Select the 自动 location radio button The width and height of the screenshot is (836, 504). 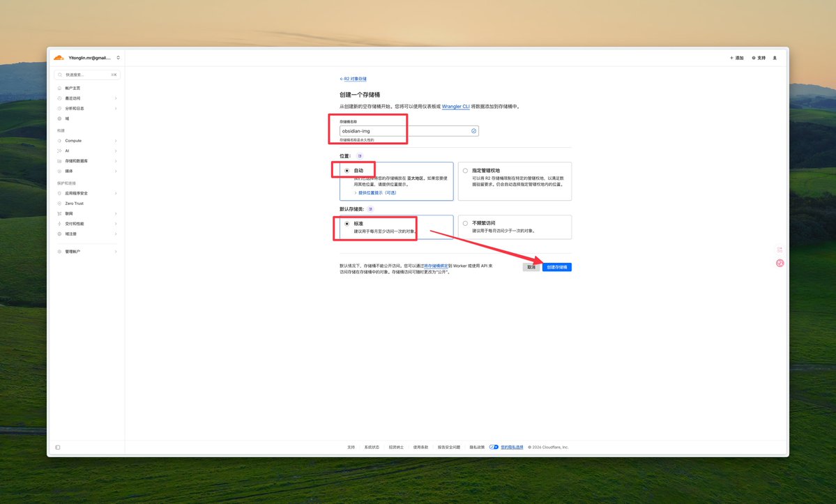point(347,171)
